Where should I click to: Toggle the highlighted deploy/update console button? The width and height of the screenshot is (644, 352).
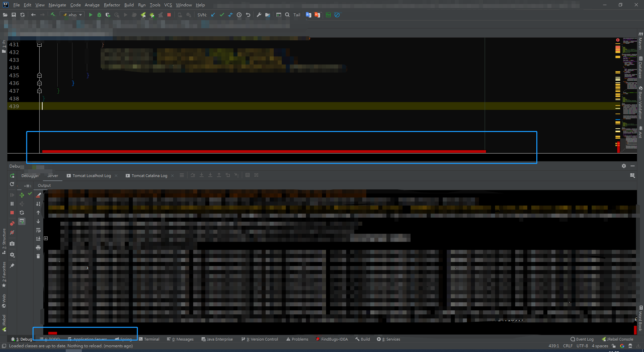(22, 221)
